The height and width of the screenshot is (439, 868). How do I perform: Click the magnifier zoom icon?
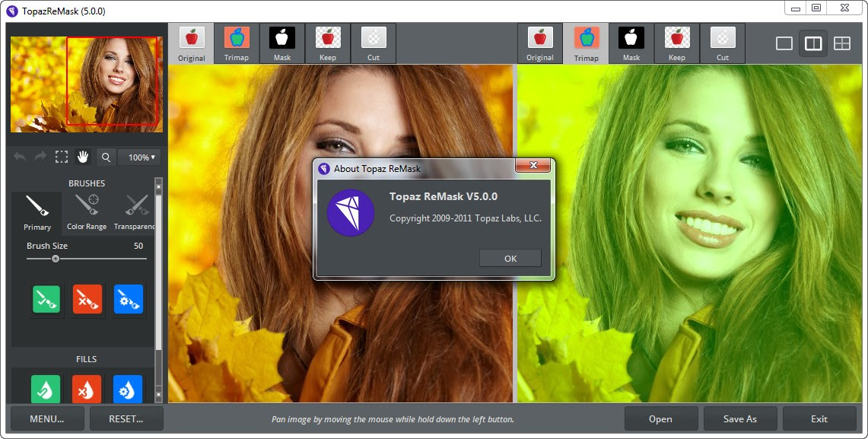pyautogui.click(x=106, y=157)
